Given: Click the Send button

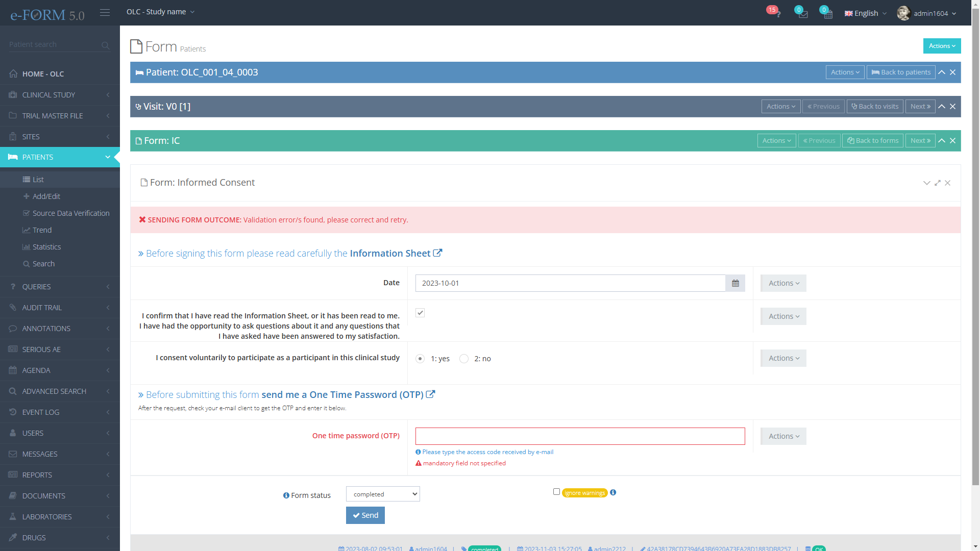Looking at the screenshot, I should (x=365, y=515).
